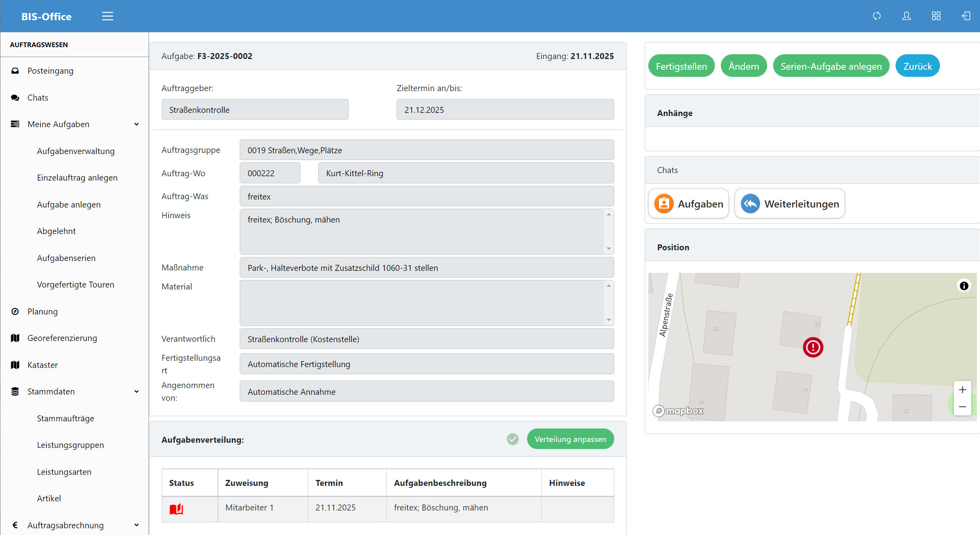Open Artikel menu item
This screenshot has height=535, width=980.
[x=49, y=499]
